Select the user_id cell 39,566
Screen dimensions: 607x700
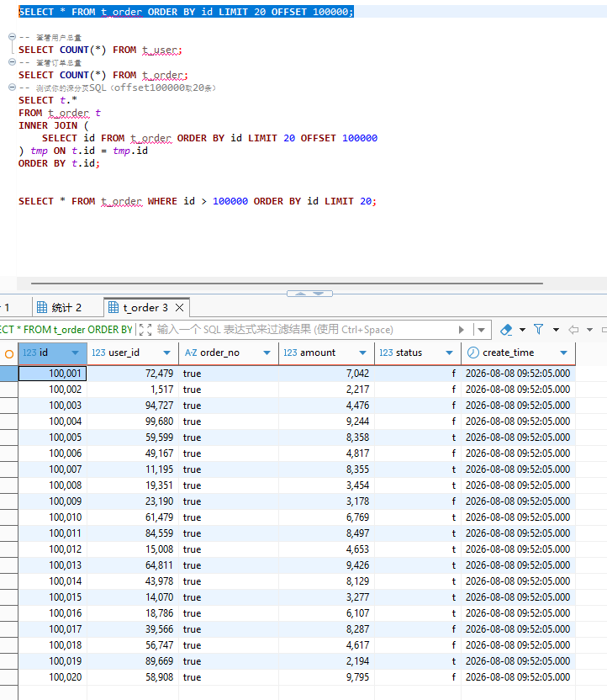coord(133,629)
